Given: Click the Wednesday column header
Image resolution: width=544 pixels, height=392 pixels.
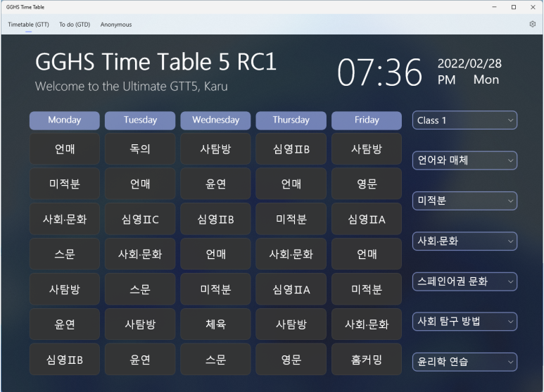Looking at the screenshot, I should [x=215, y=120].
